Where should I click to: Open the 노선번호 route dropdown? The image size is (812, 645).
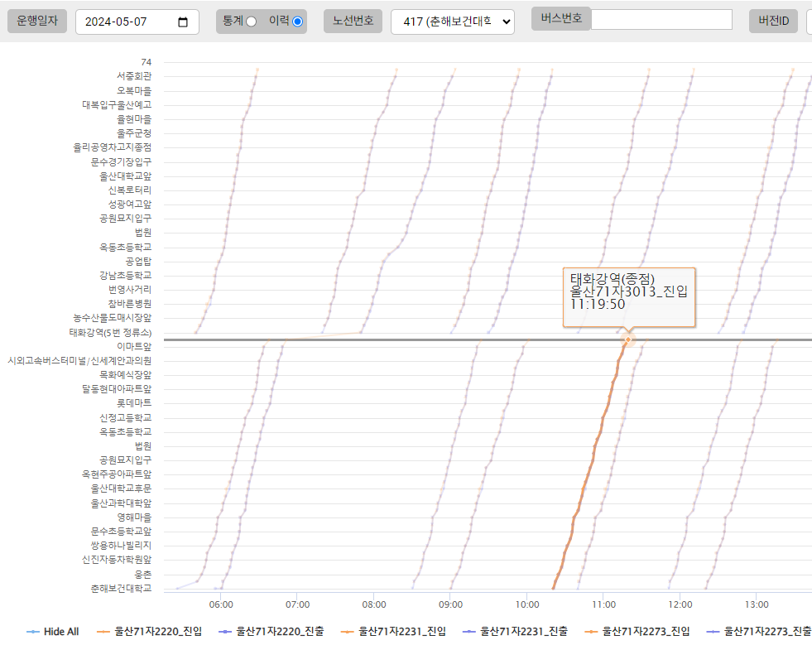452,22
